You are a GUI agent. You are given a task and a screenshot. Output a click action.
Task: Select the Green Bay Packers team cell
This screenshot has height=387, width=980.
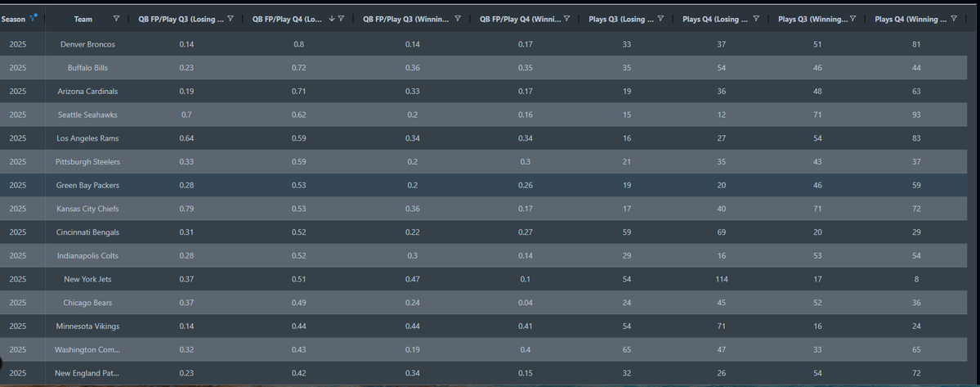tap(87, 185)
